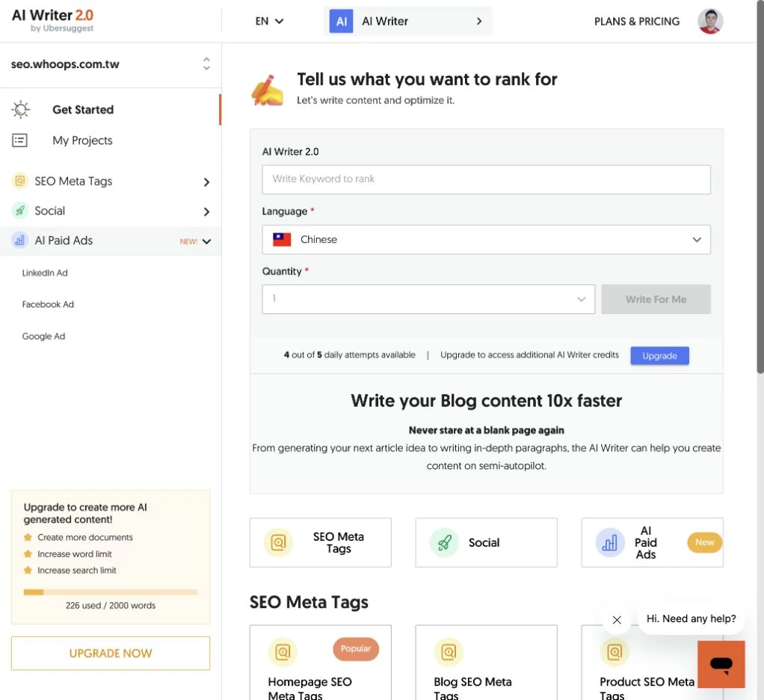The height and width of the screenshot is (700, 764).
Task: Click the Product SEO Meta Tags icon
Action: coord(614,651)
